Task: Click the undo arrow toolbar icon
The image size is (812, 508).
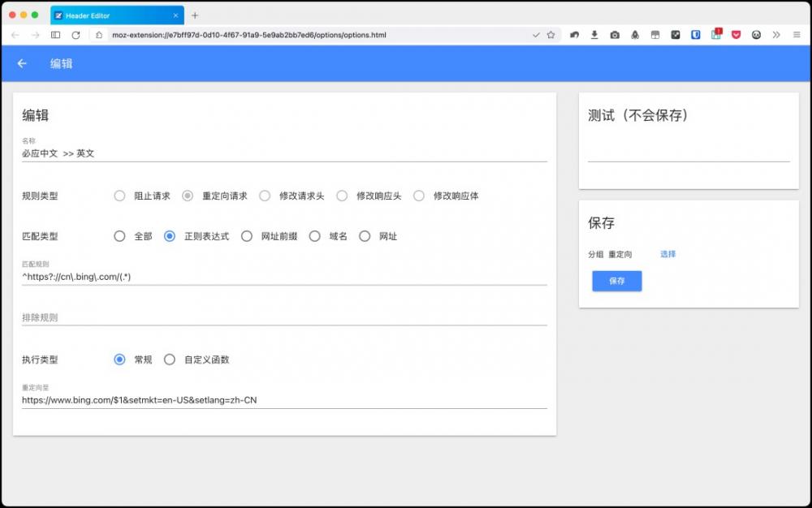Action: tap(574, 35)
